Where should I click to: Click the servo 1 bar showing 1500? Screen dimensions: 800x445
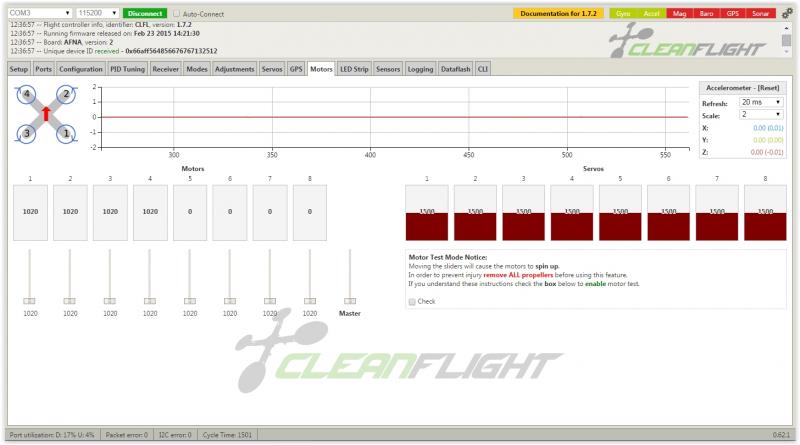(x=427, y=212)
